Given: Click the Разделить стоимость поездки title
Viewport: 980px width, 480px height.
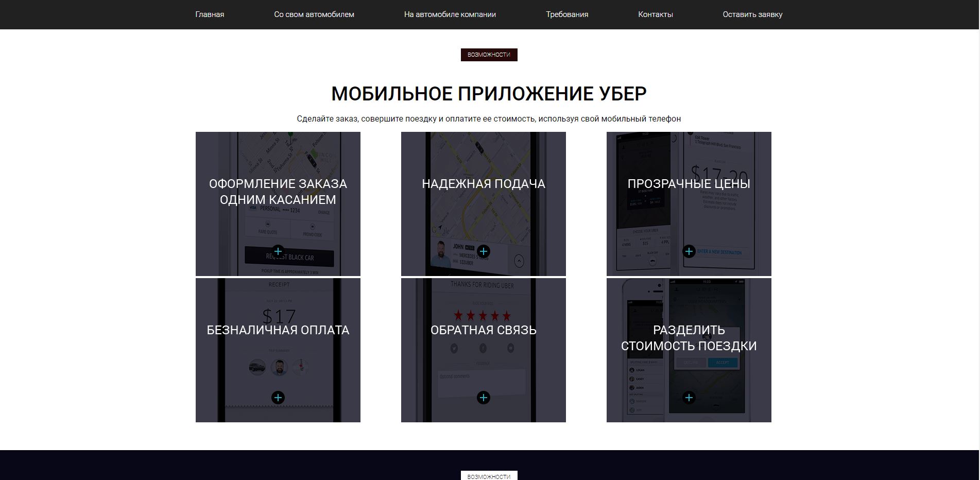Looking at the screenshot, I should coord(689,338).
